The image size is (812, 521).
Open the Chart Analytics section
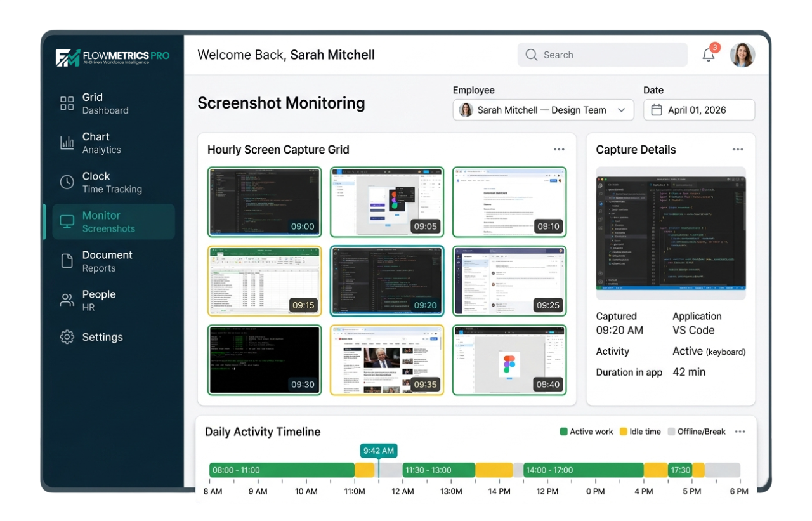pos(96,143)
